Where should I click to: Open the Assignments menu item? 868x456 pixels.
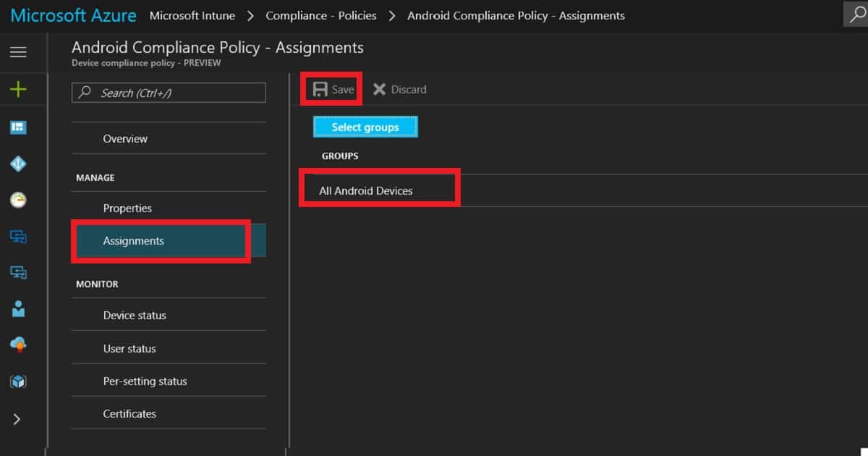(169, 240)
